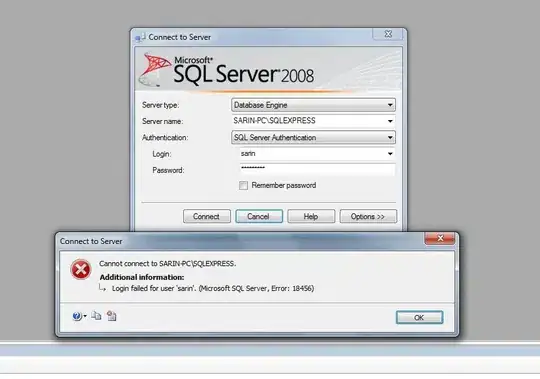The height and width of the screenshot is (379, 540).
Task: Open the Authentication dropdown list
Action: pos(313,137)
